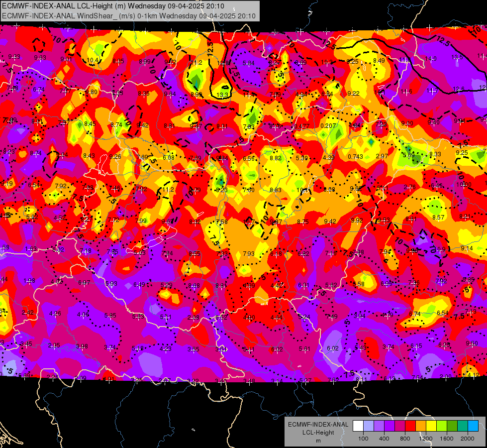The height and width of the screenshot is (448, 487).
Task: Click the legend 'LCL-Height' label
Action: pyautogui.click(x=318, y=433)
